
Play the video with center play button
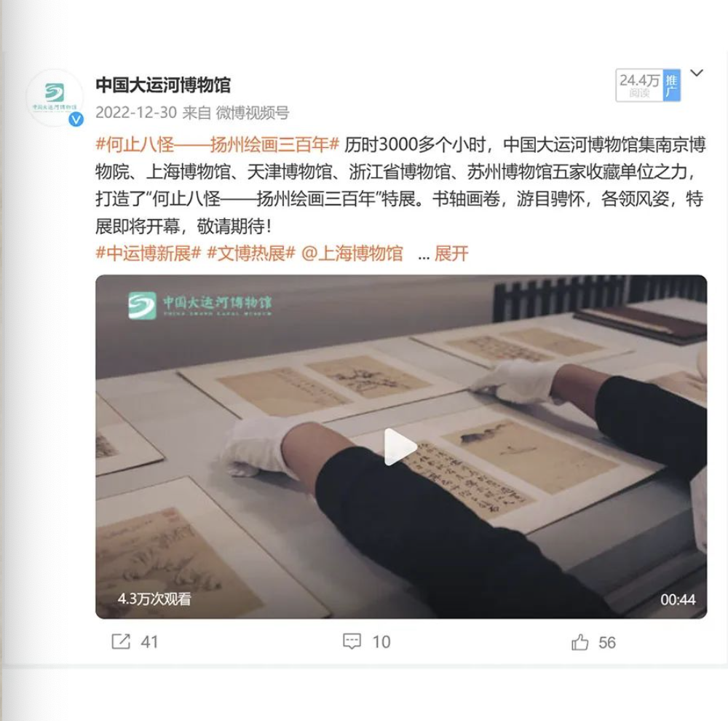pyautogui.click(x=400, y=447)
